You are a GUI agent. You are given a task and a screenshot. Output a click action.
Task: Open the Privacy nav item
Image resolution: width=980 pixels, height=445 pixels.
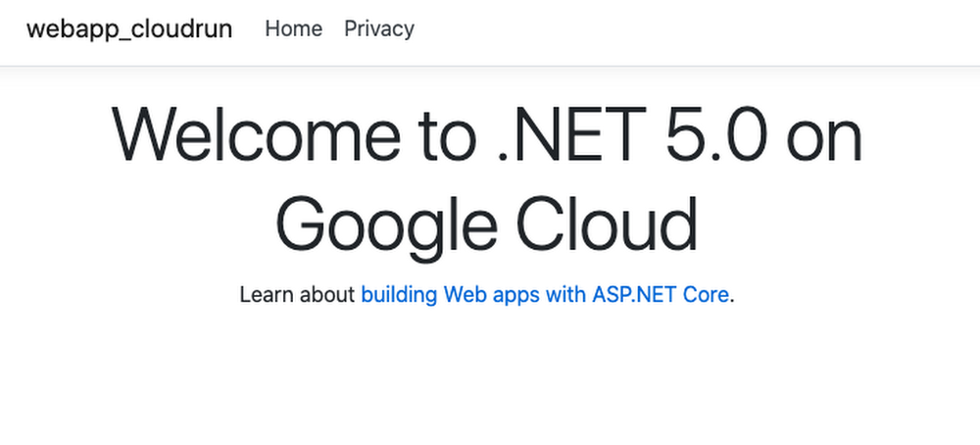378,28
